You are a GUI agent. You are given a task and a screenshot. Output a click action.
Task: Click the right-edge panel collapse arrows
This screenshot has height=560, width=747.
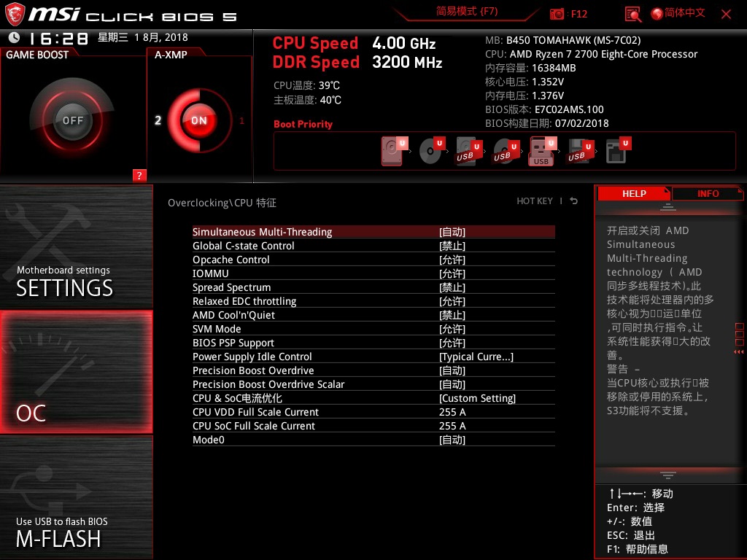[x=739, y=352]
